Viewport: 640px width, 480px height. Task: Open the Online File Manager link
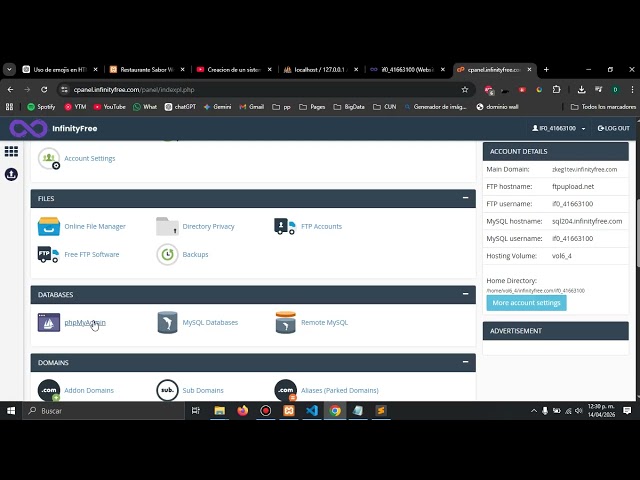(x=95, y=227)
